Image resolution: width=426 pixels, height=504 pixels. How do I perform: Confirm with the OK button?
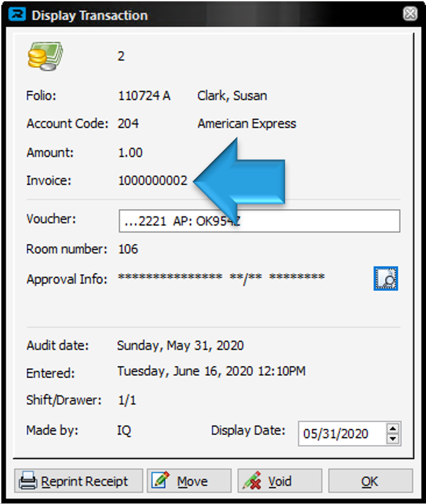[x=370, y=481]
